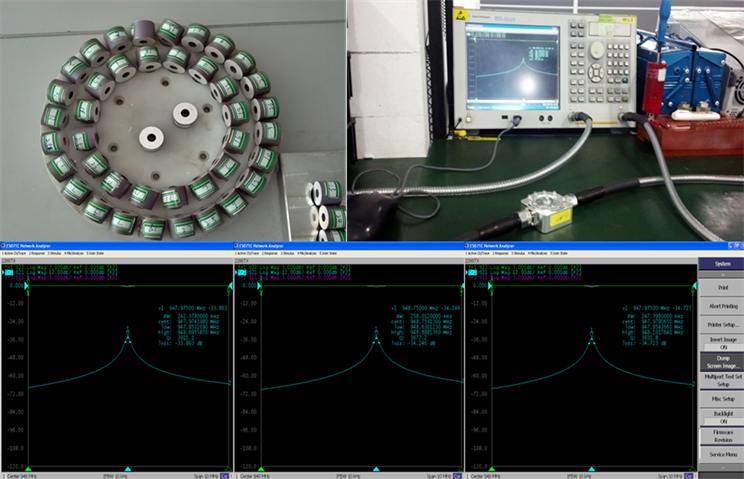This screenshot has width=744, height=479.
Task: Click cyan center-frequency marker below middle plot
Action: [x=375, y=468]
